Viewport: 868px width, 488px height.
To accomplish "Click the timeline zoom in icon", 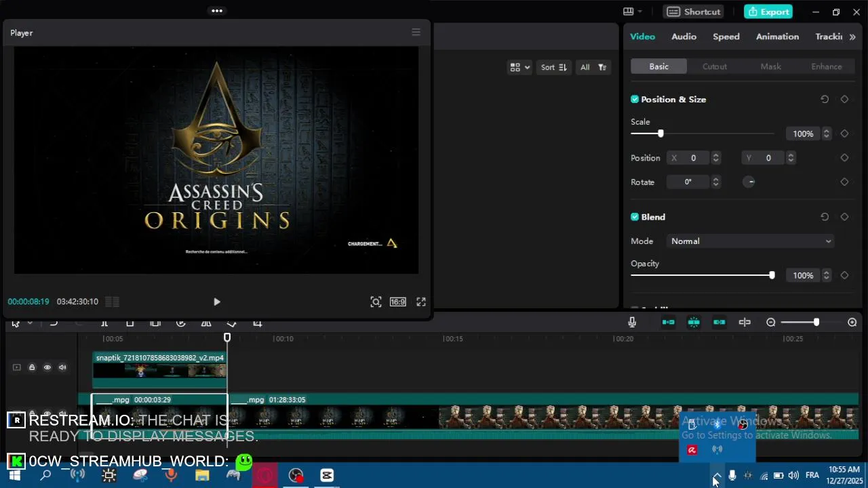I will pyautogui.click(x=852, y=323).
